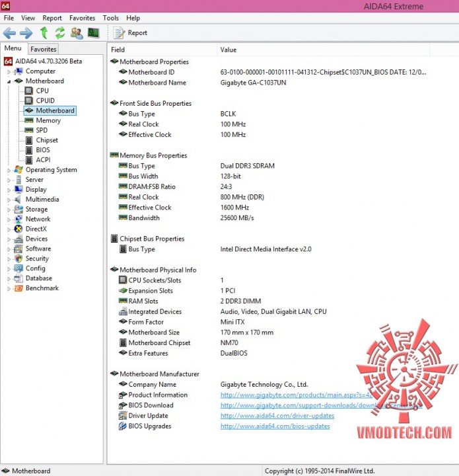
Task: Click the Database icon in the tree
Action: coord(18,278)
